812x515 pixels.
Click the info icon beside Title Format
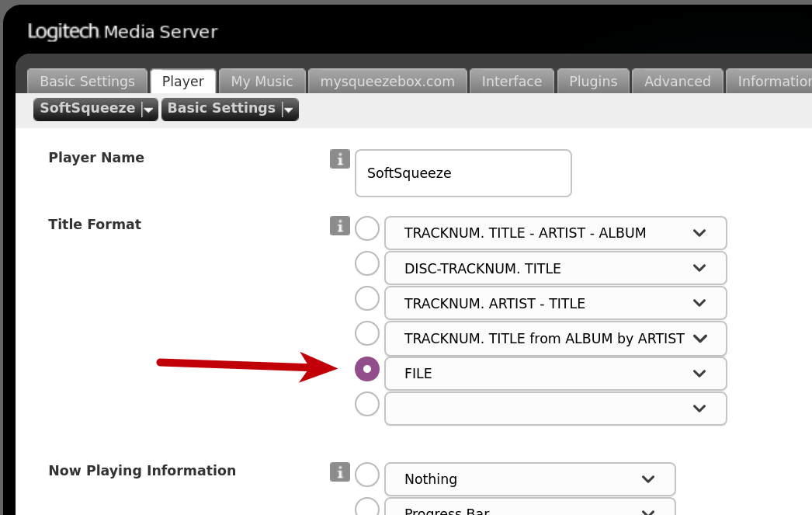click(339, 225)
